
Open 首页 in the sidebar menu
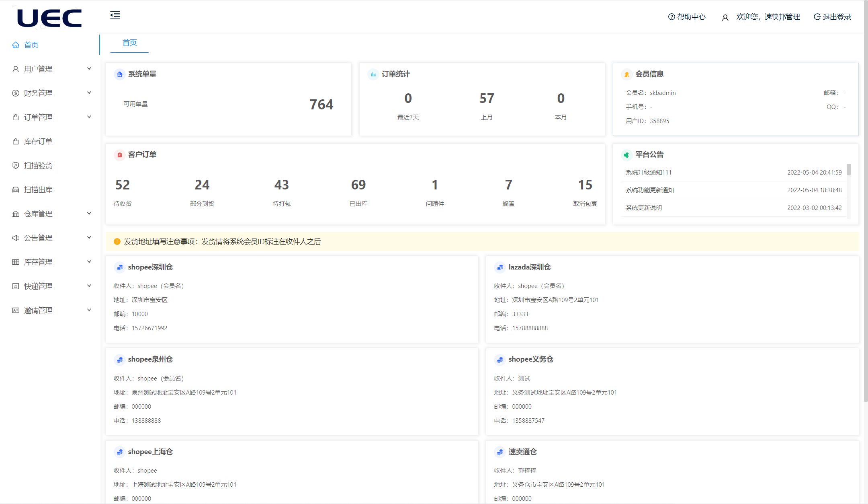point(50,45)
